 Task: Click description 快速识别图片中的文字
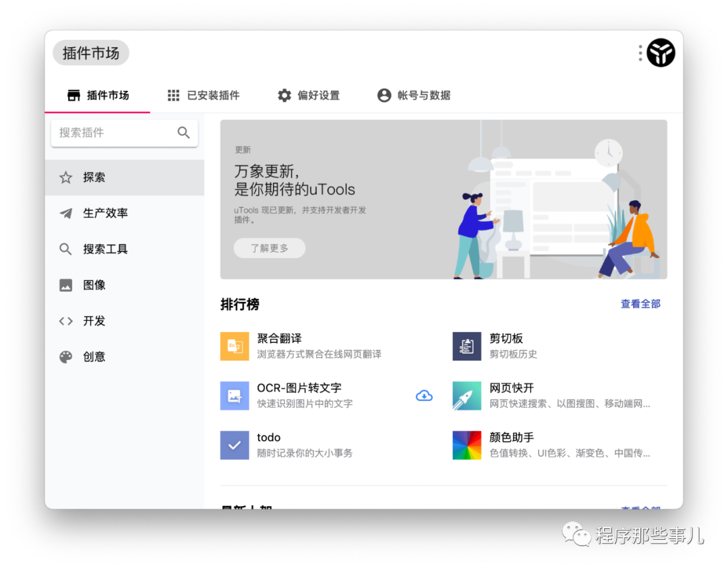tap(305, 404)
